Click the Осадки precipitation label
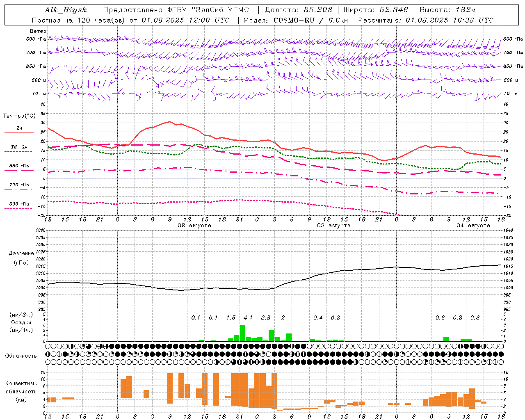This screenshot has width=525, height=420. (21, 322)
